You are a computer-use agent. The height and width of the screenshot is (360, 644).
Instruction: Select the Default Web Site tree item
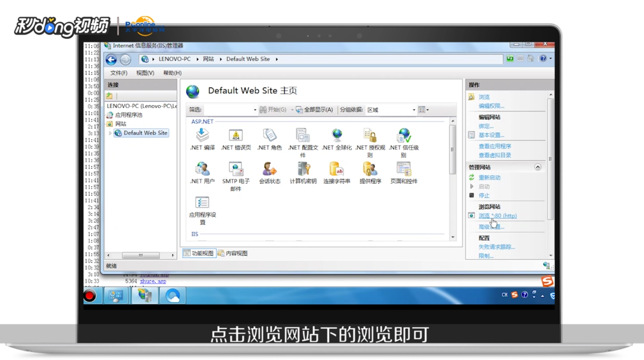coord(141,133)
